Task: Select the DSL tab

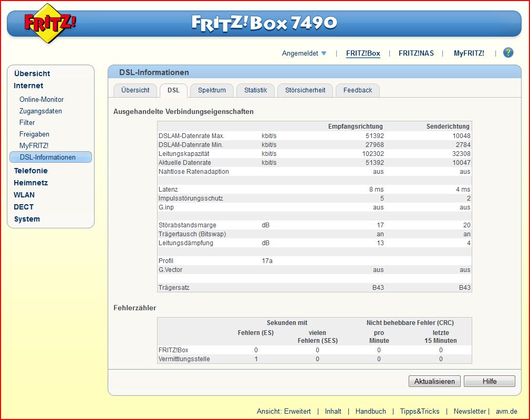Action: point(173,90)
